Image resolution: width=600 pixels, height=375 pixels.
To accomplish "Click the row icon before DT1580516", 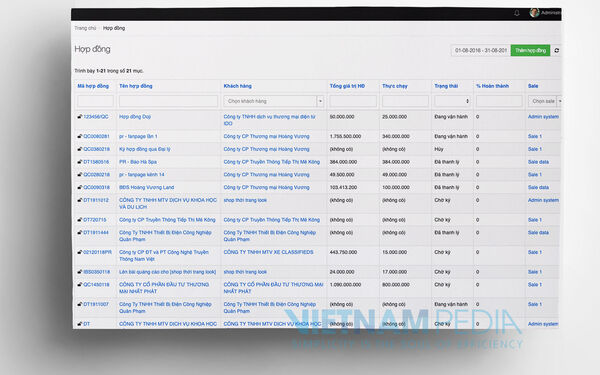I will (80, 161).
